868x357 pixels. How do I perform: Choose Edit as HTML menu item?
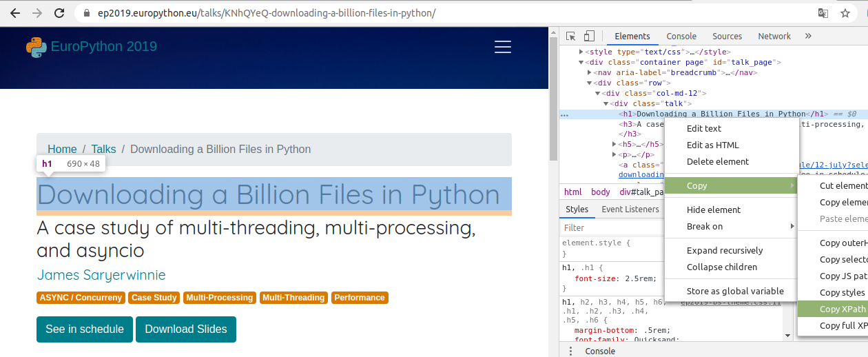point(712,145)
